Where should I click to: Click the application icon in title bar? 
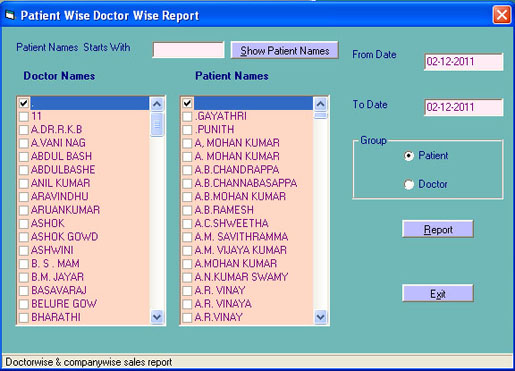point(10,15)
